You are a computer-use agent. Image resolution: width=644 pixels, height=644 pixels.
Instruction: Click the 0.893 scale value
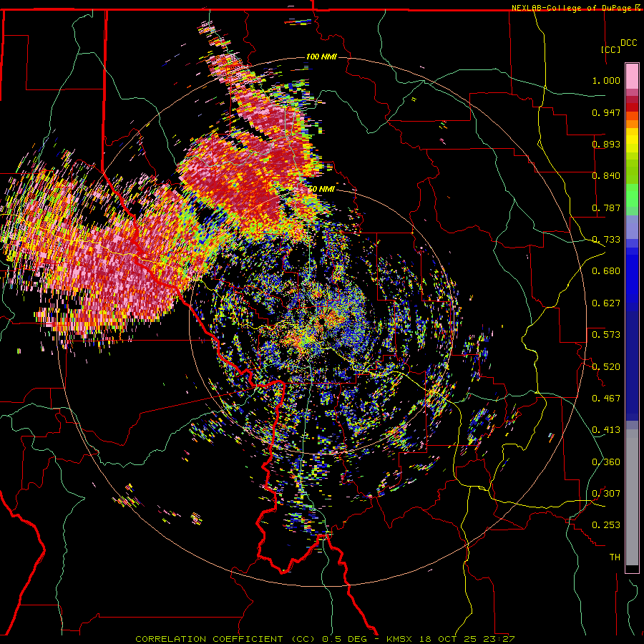(606, 144)
